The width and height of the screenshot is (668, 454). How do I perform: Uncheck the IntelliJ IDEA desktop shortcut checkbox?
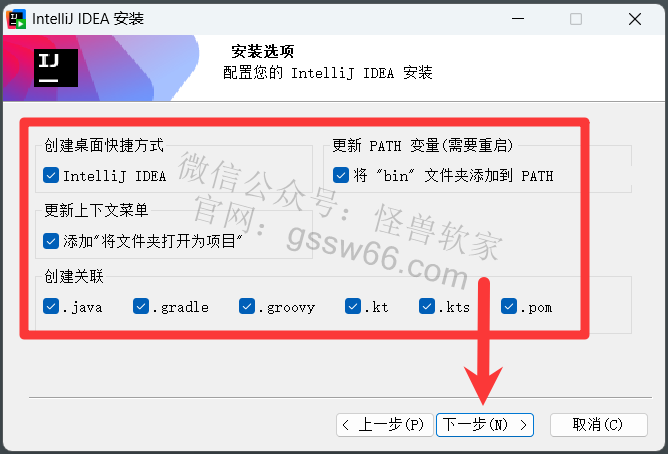[51, 175]
